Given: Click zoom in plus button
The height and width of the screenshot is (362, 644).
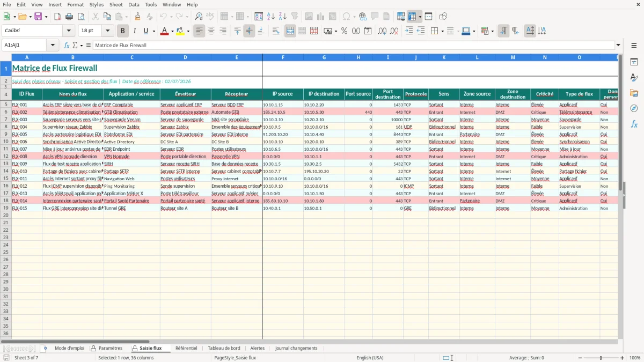Looking at the screenshot, I should [623, 358].
